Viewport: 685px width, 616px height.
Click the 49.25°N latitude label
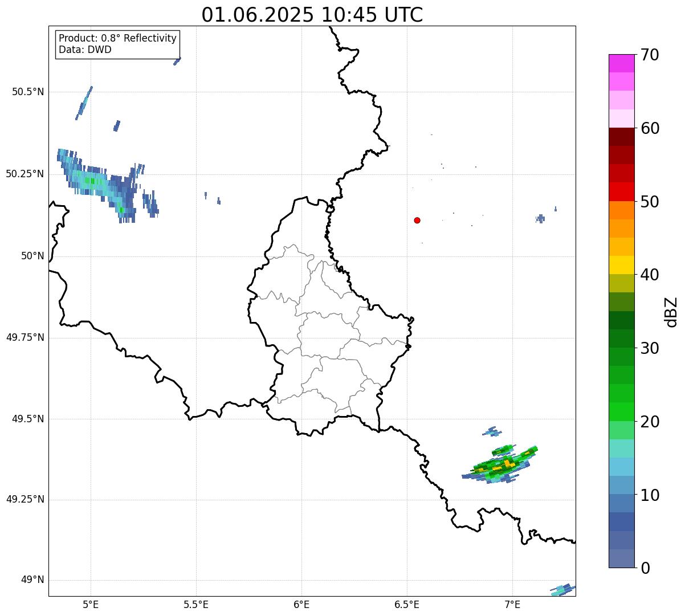click(x=25, y=499)
